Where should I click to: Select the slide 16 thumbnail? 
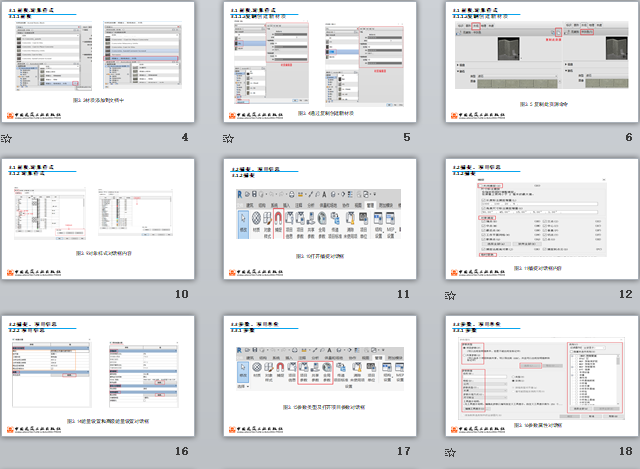coord(97,374)
